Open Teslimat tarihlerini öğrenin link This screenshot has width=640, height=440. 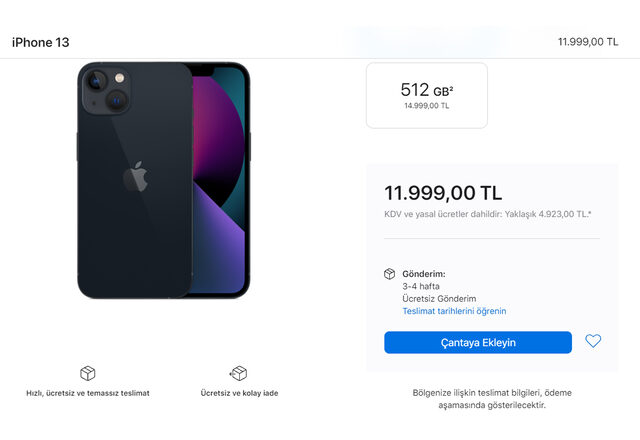click(x=454, y=311)
